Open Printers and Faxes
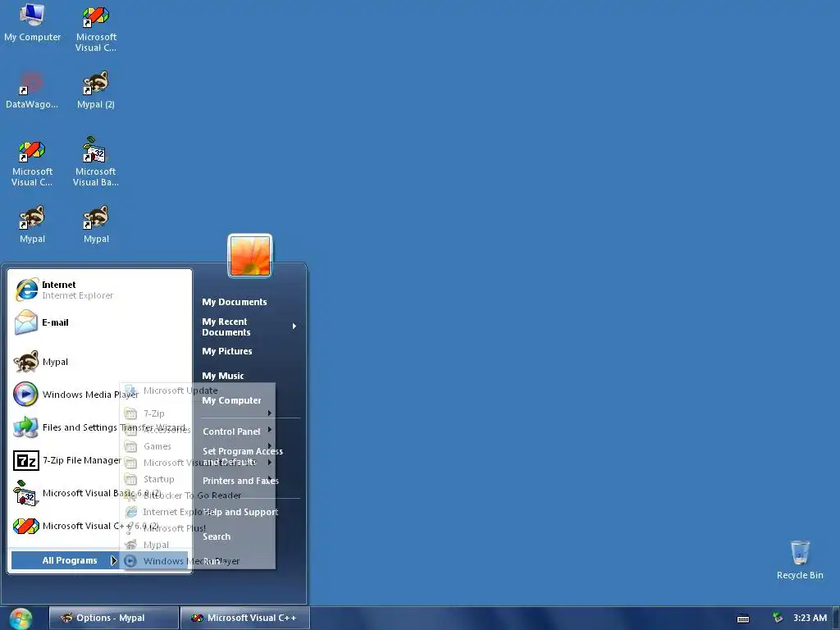 (240, 481)
